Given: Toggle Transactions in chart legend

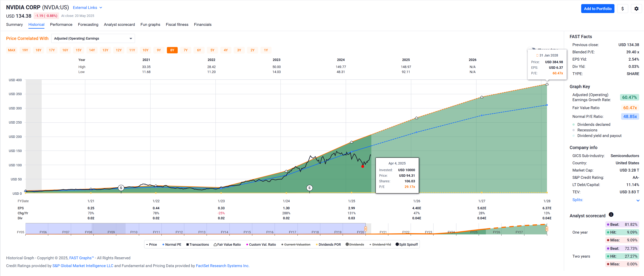Looking at the screenshot, I should (198, 245).
